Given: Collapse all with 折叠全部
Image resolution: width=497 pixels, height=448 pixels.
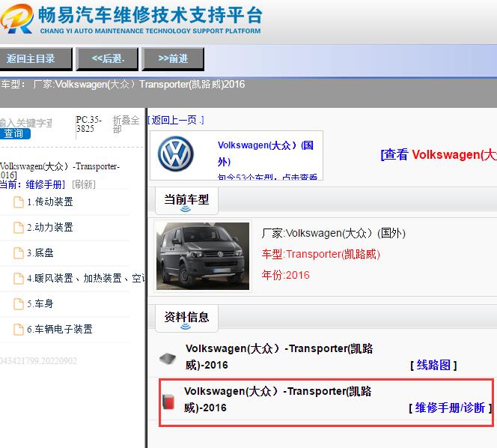Looking at the screenshot, I should click(126, 124).
